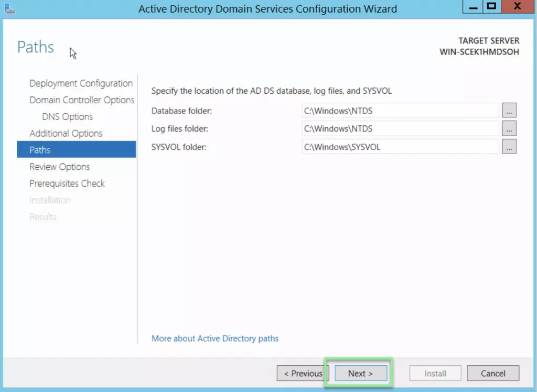Browse for the Log files folder

(509, 128)
